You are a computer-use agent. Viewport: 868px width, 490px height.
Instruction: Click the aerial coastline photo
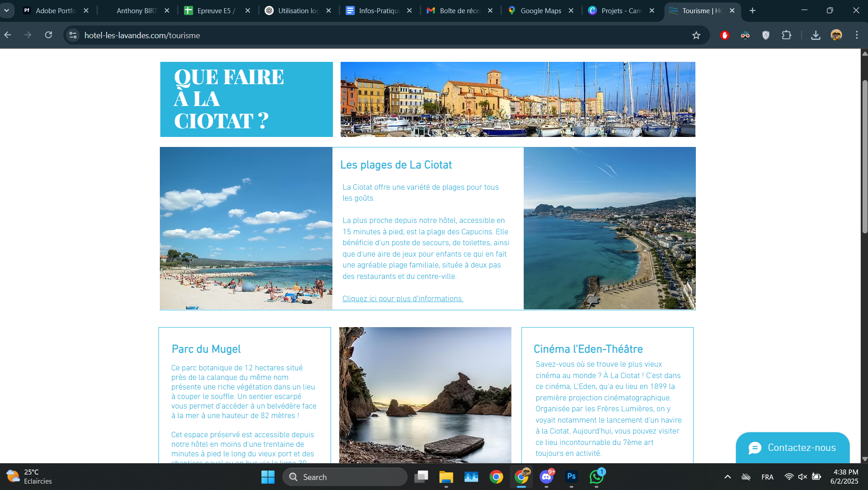coord(609,228)
